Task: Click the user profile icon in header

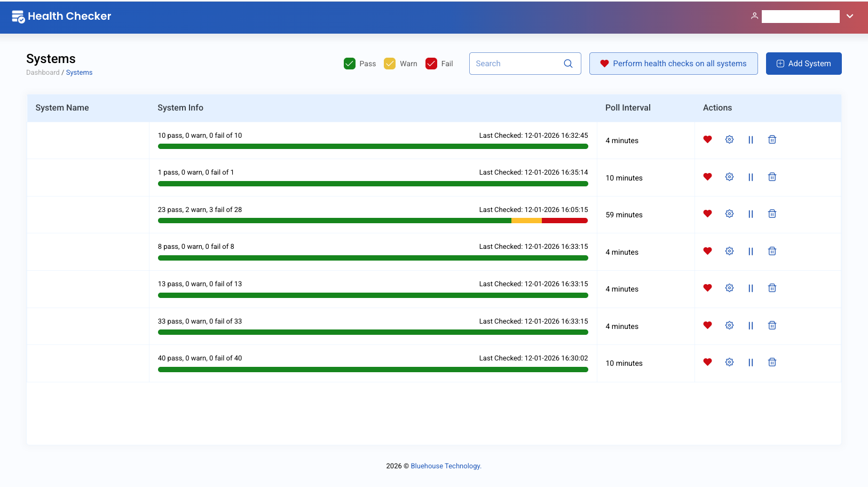Action: (x=754, y=16)
